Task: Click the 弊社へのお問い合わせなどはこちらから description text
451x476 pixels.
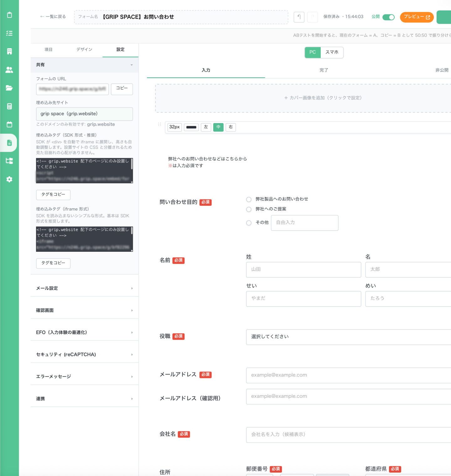Action: (x=207, y=159)
